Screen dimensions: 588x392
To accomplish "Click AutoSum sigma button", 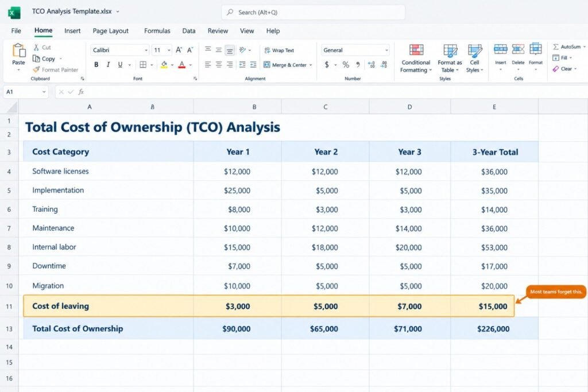I will click(x=567, y=47).
